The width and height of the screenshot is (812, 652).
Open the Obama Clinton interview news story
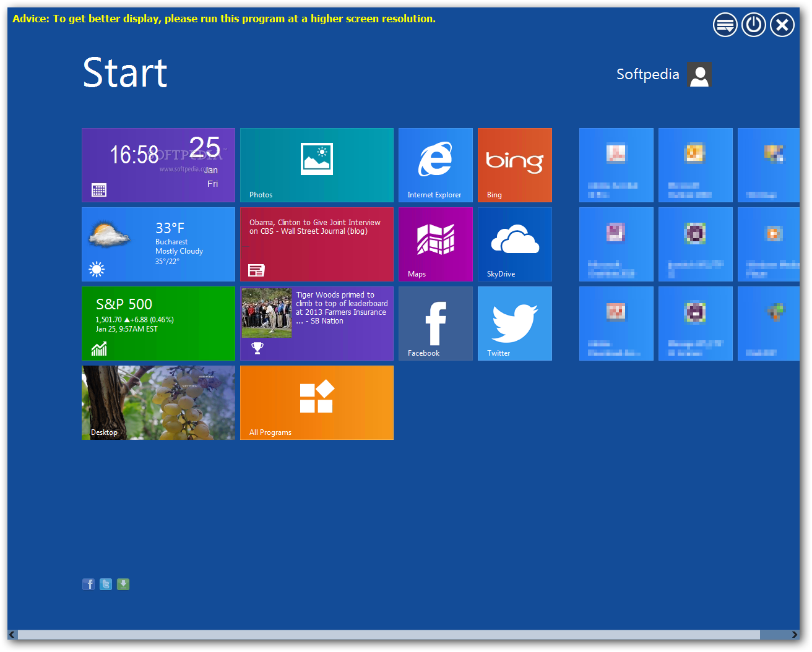(x=316, y=244)
